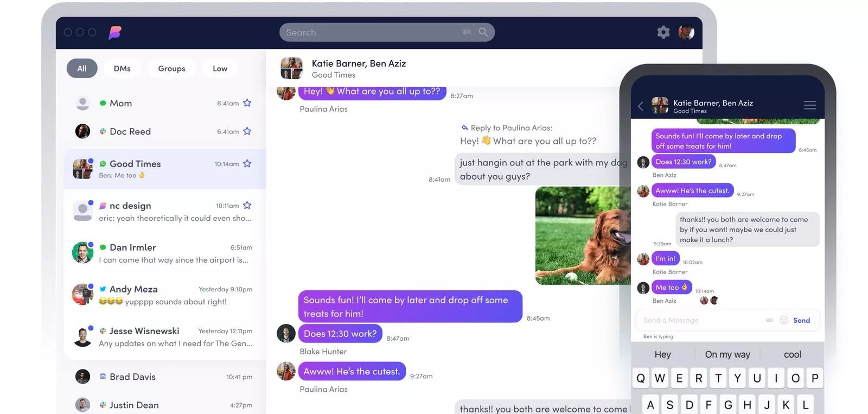Click the network icon beside Brad Davis
Image resolution: width=868 pixels, height=414 pixels.
tap(103, 377)
